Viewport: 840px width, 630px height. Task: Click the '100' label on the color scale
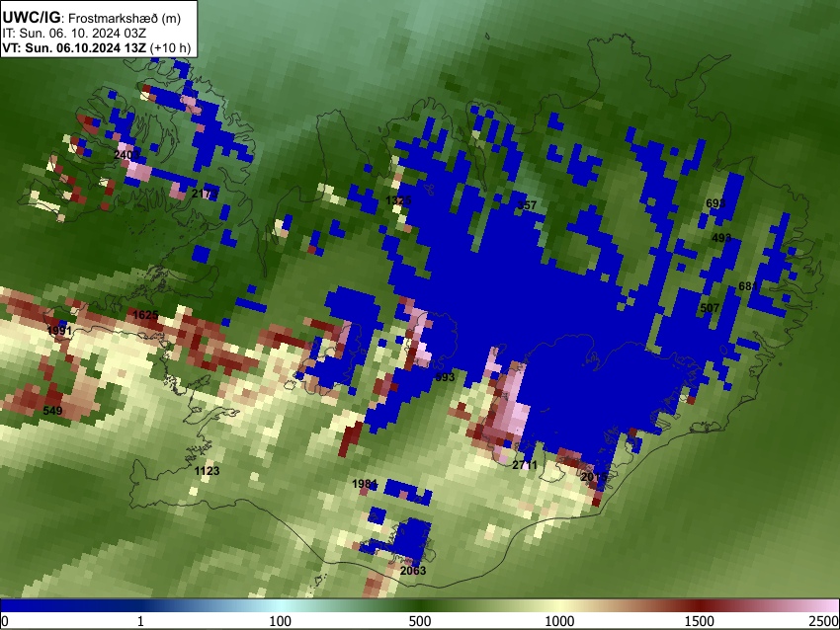pyautogui.click(x=280, y=621)
